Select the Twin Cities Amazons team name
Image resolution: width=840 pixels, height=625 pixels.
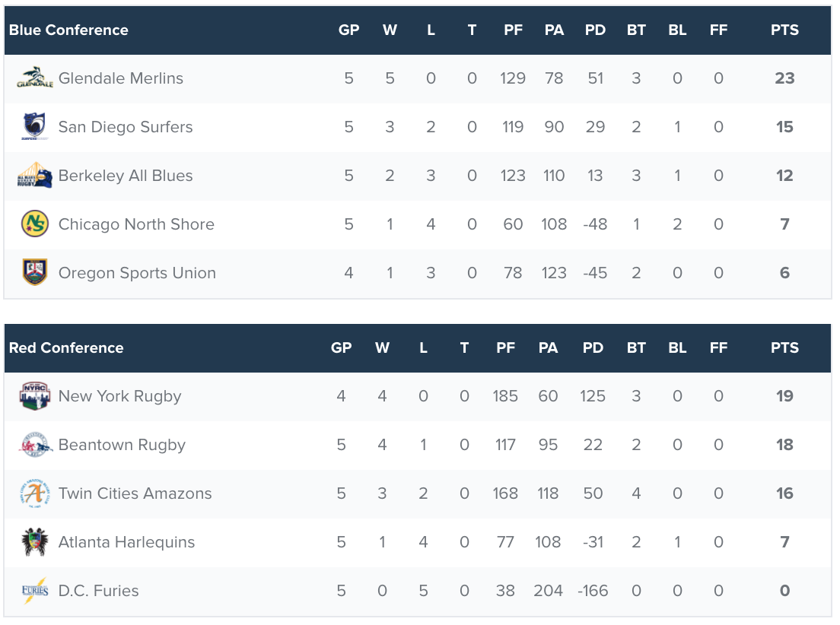(135, 493)
